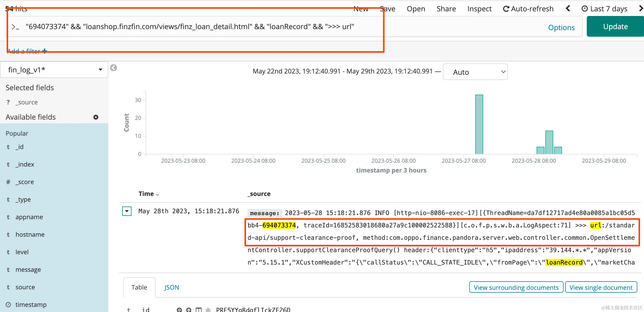Toggle the Time column sort arrow

click(158, 195)
